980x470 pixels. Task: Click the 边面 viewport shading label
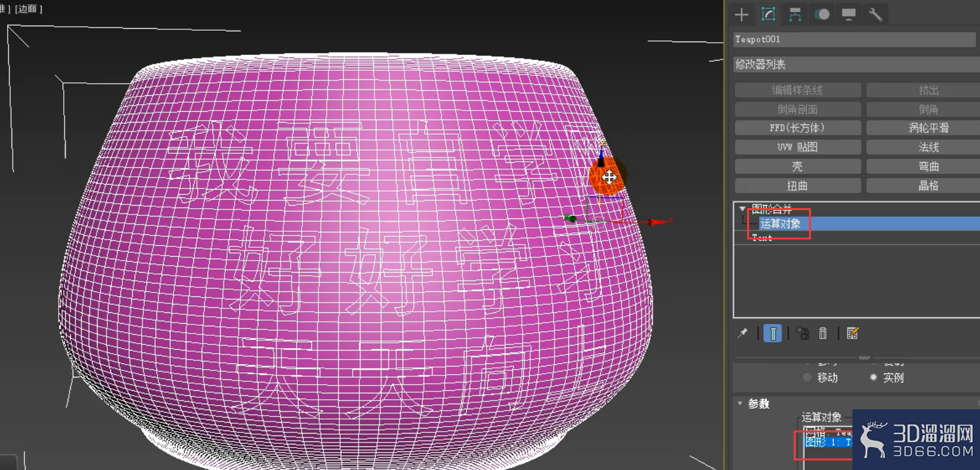coord(29,8)
